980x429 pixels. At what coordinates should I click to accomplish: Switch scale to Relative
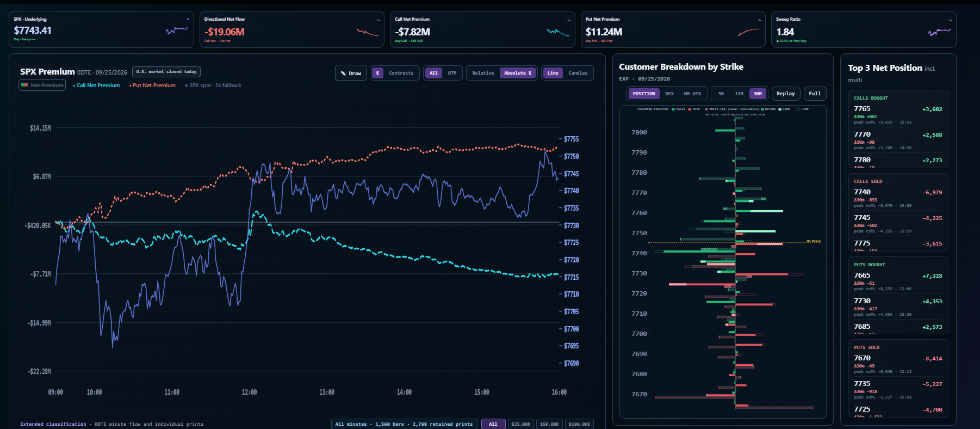point(483,73)
